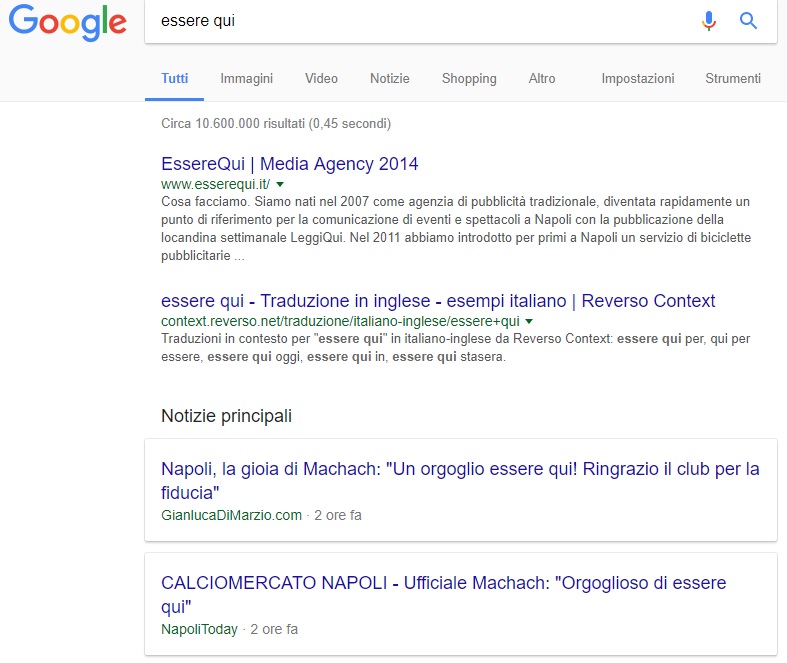Open CALCIOMERCATO NAPOLI Ufficiale Machach article
787x663 pixels.
(443, 595)
